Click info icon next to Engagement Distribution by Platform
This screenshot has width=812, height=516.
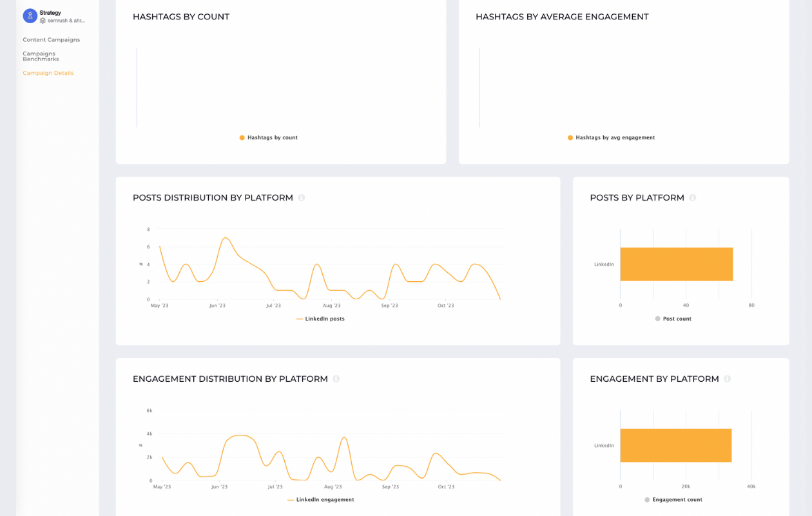pyautogui.click(x=336, y=379)
